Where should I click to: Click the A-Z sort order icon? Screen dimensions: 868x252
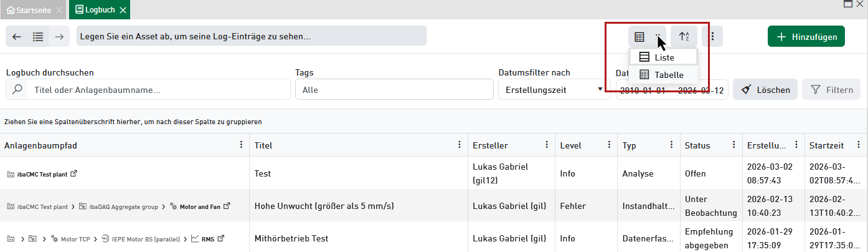pos(684,37)
